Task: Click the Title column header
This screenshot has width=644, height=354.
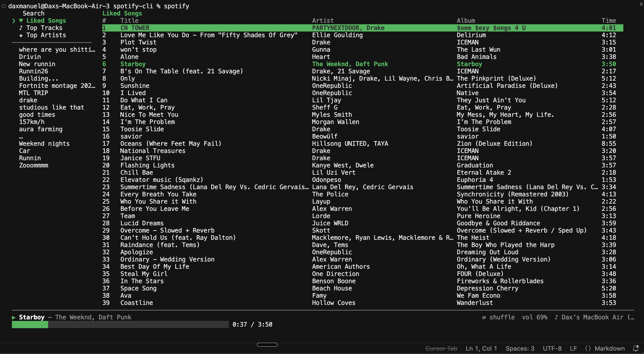Action: (129, 21)
